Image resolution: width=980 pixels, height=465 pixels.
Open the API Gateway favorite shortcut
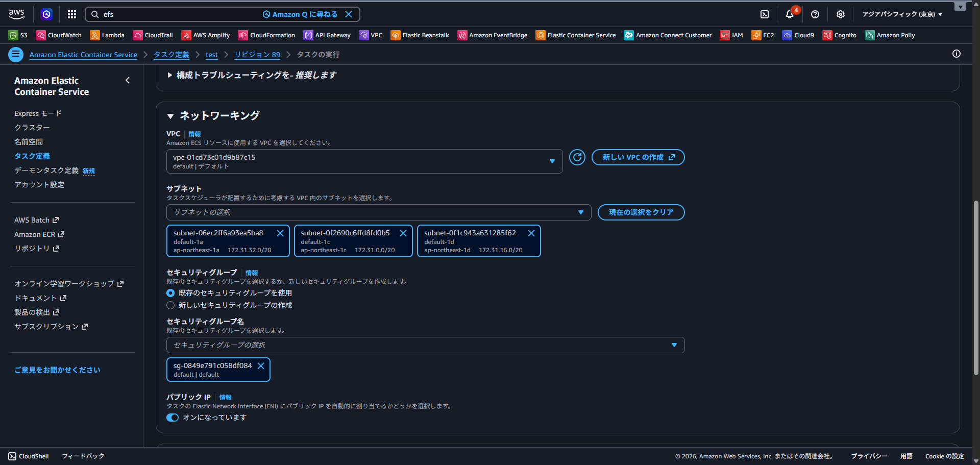327,35
